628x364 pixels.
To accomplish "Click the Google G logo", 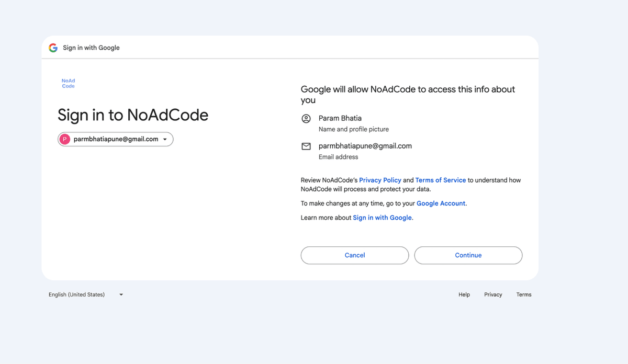I will pos(53,47).
